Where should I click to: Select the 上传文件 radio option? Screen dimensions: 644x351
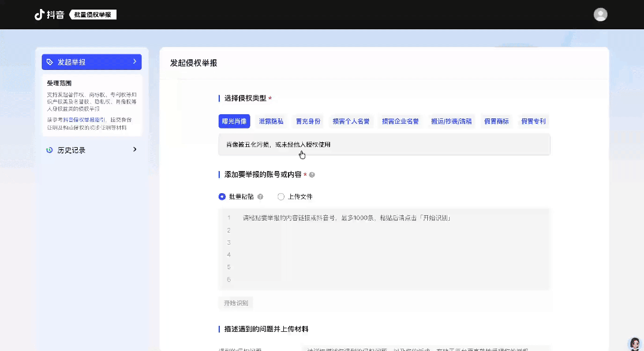pyautogui.click(x=281, y=197)
